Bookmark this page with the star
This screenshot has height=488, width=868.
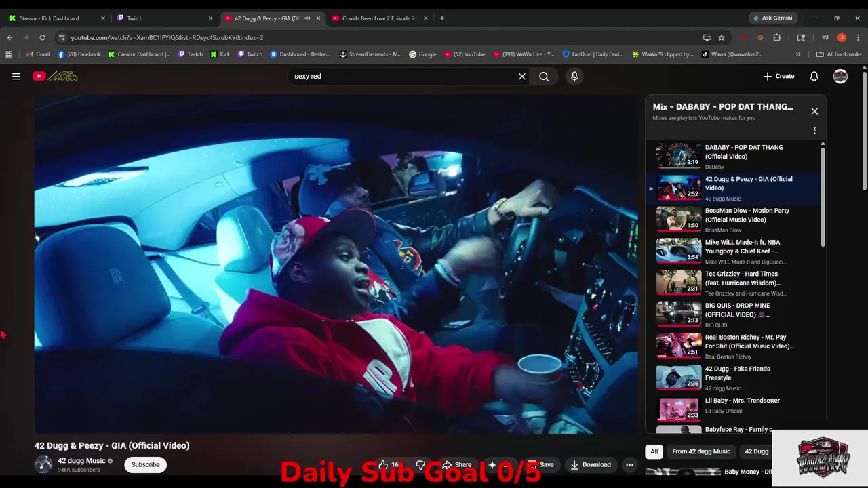pos(722,37)
